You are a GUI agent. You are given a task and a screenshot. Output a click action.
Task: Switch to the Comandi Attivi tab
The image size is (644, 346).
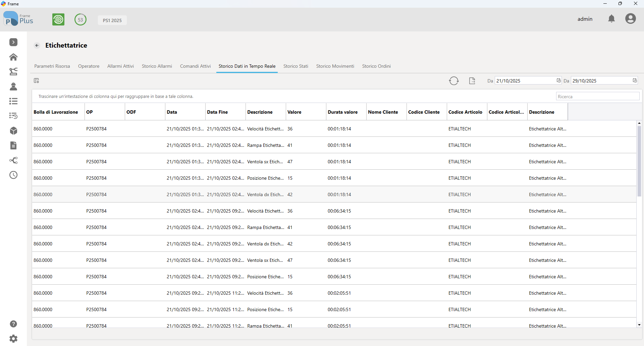pos(195,66)
